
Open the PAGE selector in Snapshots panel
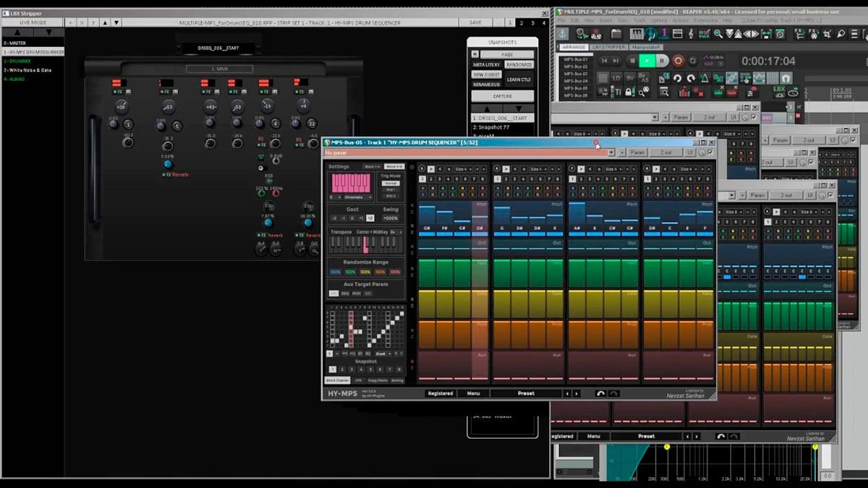click(507, 54)
